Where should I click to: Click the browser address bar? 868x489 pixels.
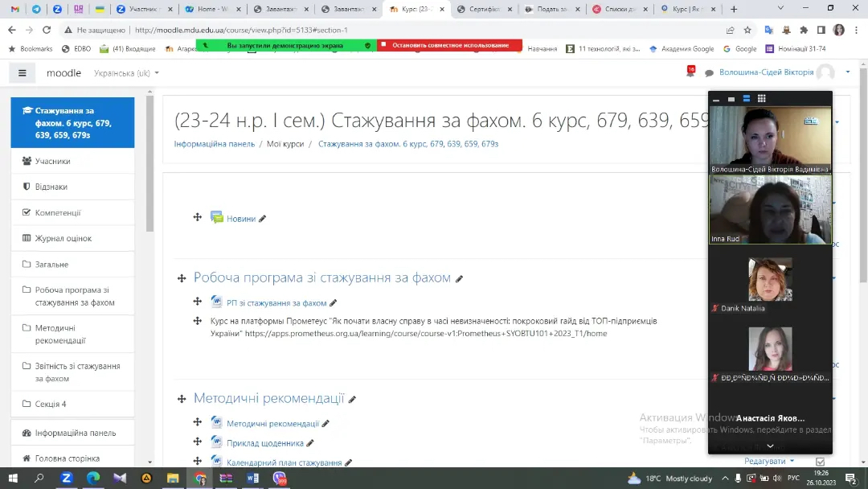pyautogui.click(x=402, y=30)
